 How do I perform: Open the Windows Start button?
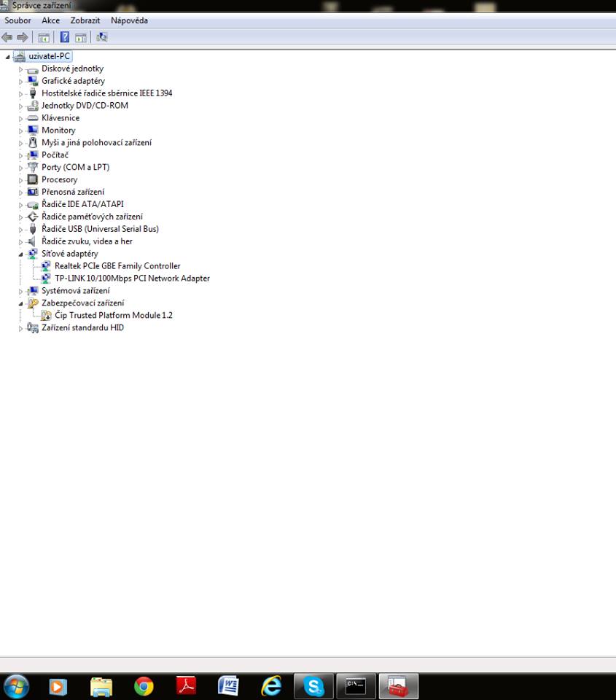pyautogui.click(x=17, y=686)
